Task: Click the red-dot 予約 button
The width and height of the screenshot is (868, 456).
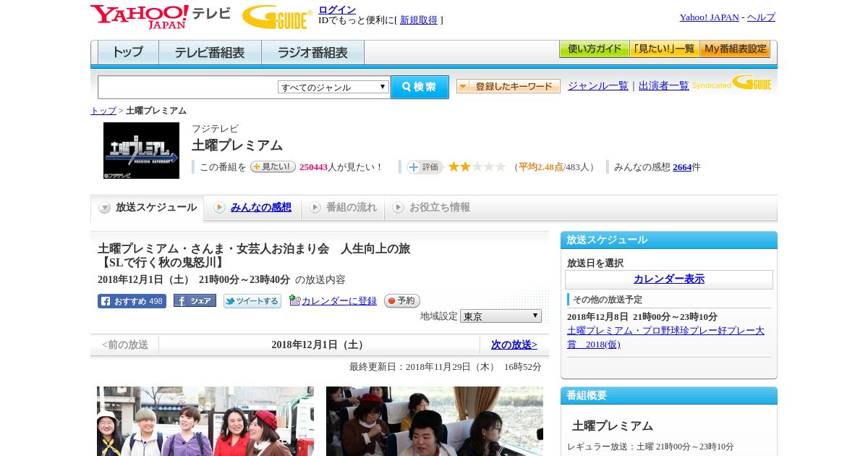Action: [401, 300]
